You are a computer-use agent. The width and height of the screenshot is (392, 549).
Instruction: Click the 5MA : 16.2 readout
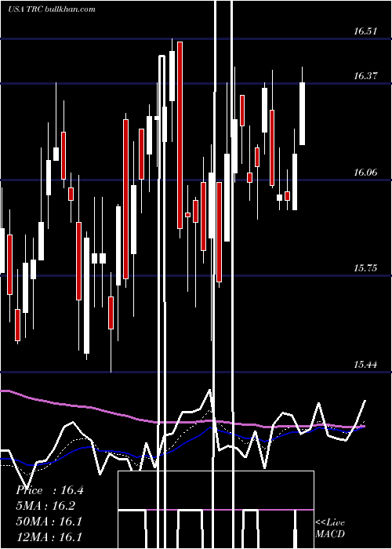click(x=45, y=506)
